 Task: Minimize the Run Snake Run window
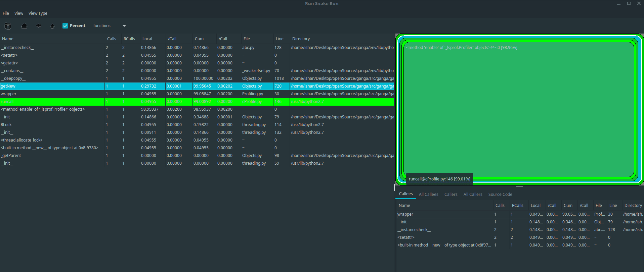pos(619,4)
